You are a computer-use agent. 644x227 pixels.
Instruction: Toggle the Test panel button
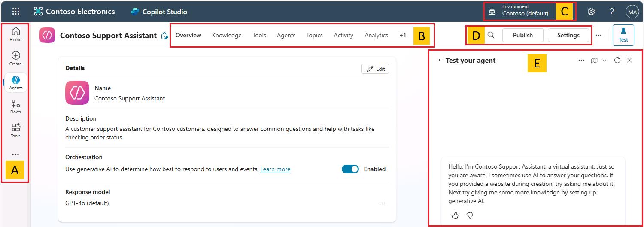[623, 35]
